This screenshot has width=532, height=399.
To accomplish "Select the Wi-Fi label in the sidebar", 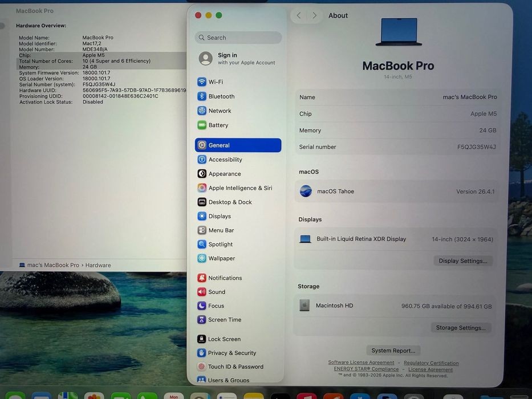I will tap(216, 82).
